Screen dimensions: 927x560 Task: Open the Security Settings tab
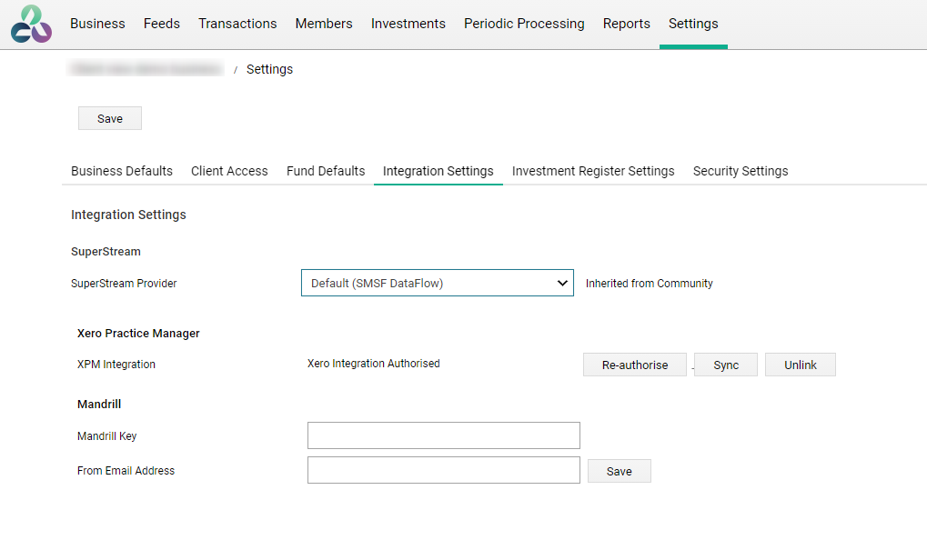pyautogui.click(x=741, y=171)
